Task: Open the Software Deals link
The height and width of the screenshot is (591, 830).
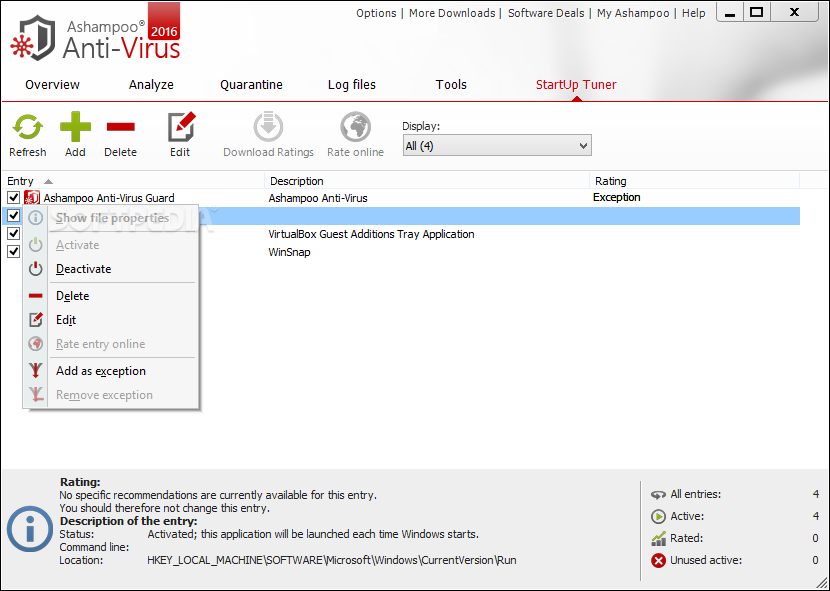Action: [546, 13]
